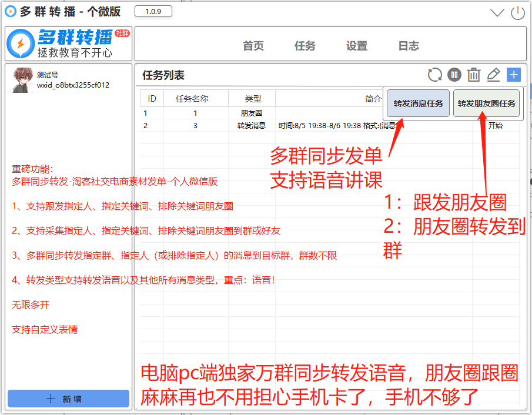The height and width of the screenshot is (415, 532).
Task: Open the chevron dropdown beside power icon
Action: point(497,13)
